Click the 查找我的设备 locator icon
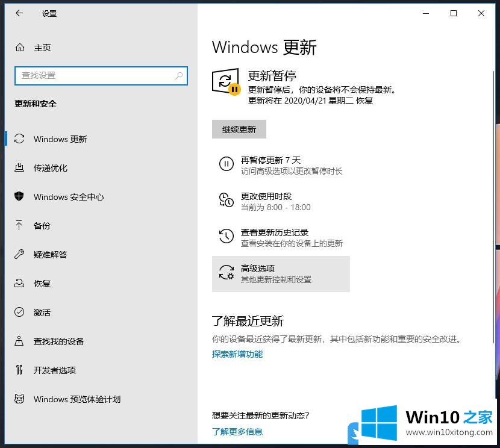Image resolution: width=500 pixels, height=448 pixels. (19, 341)
